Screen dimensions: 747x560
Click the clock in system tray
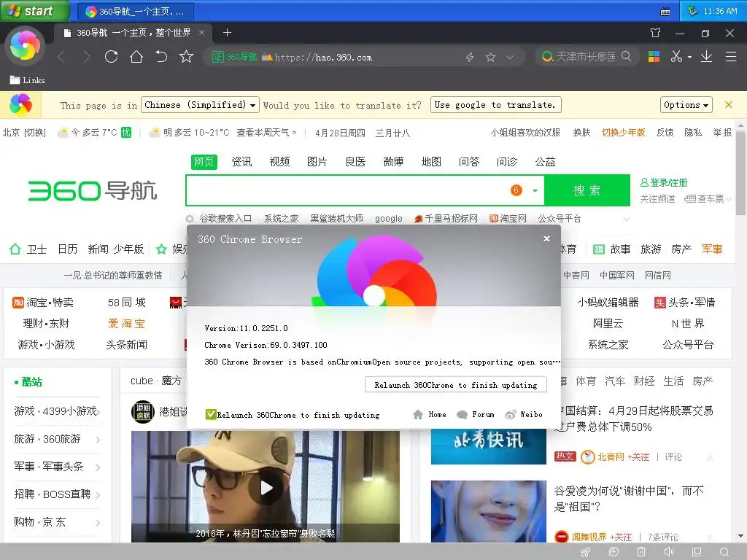pos(719,11)
